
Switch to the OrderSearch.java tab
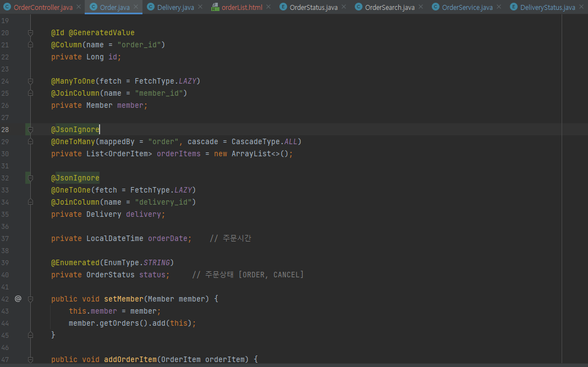[x=389, y=7]
